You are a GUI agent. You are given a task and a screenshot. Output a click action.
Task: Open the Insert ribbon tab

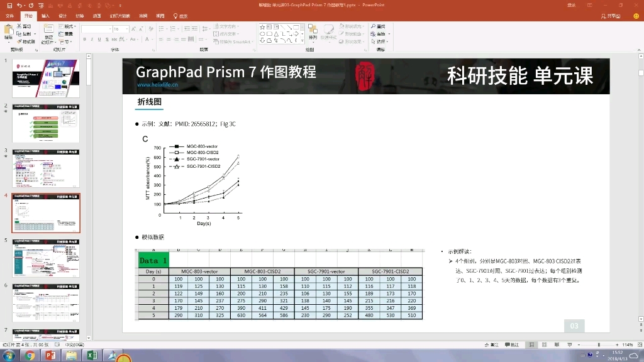tap(45, 16)
